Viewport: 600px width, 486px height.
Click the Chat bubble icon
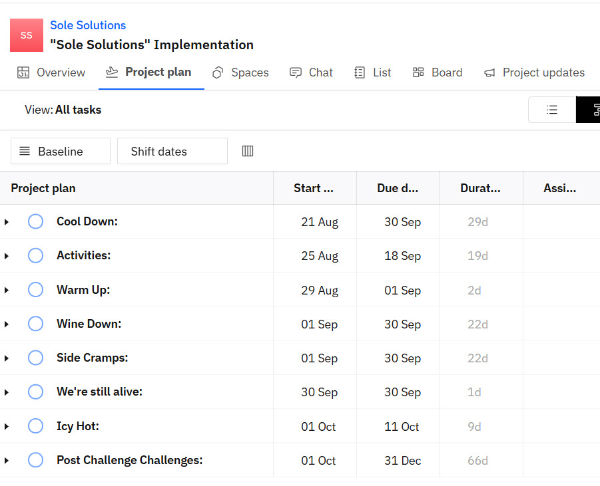[x=295, y=72]
